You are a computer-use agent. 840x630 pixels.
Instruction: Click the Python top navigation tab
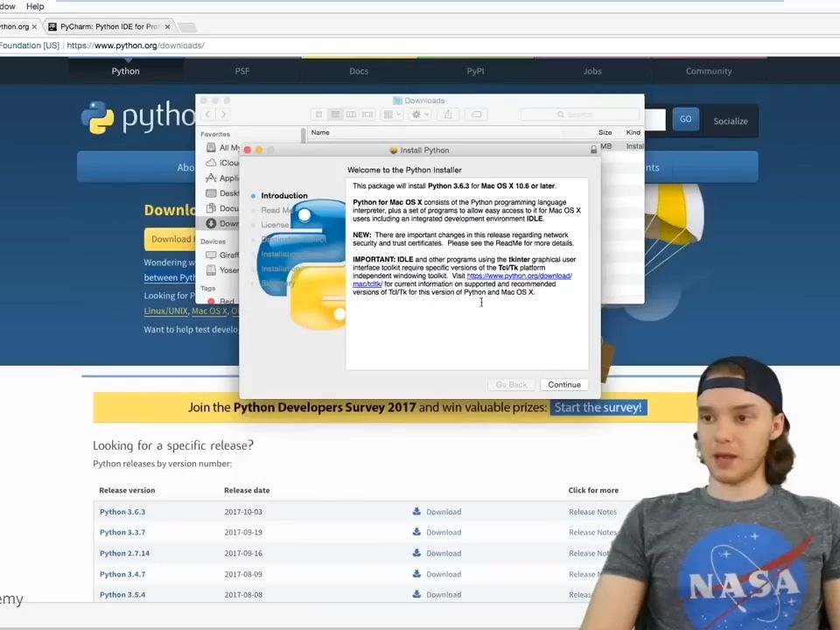pyautogui.click(x=125, y=71)
